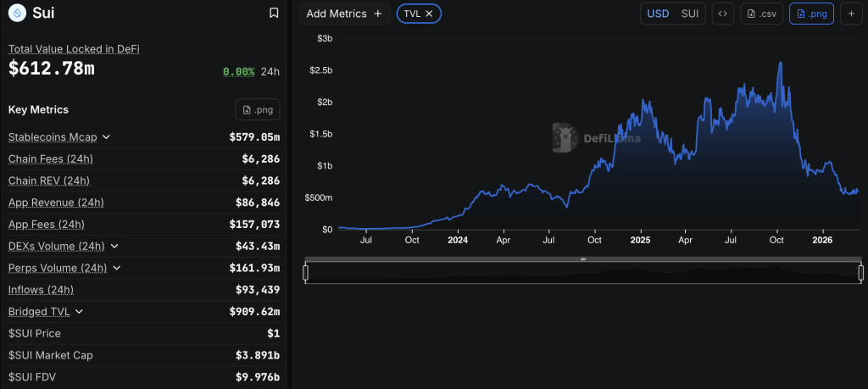This screenshot has width=868, height=389.
Task: Click the Key Metrics heading
Action: (x=38, y=109)
